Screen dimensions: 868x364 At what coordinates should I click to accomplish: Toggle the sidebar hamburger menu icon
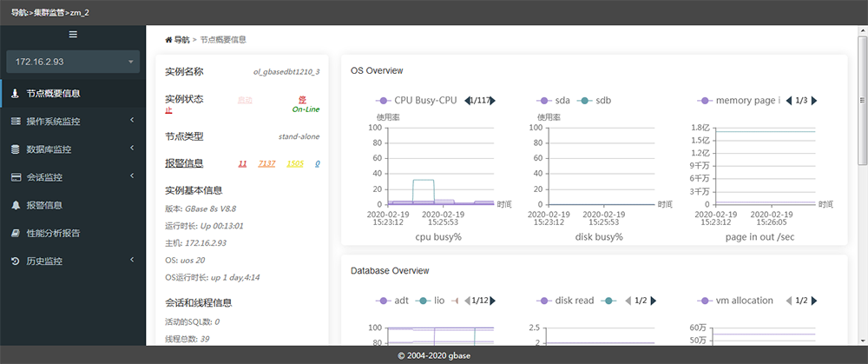pos(73,35)
